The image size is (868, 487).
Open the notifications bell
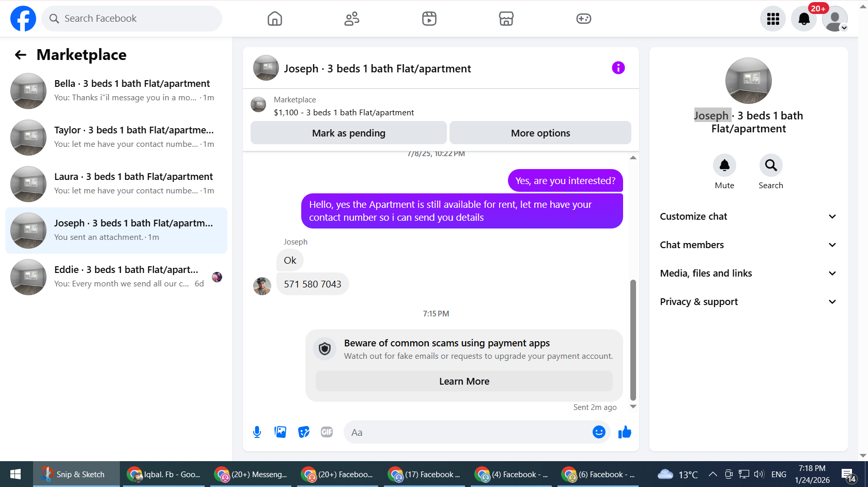[x=804, y=19]
